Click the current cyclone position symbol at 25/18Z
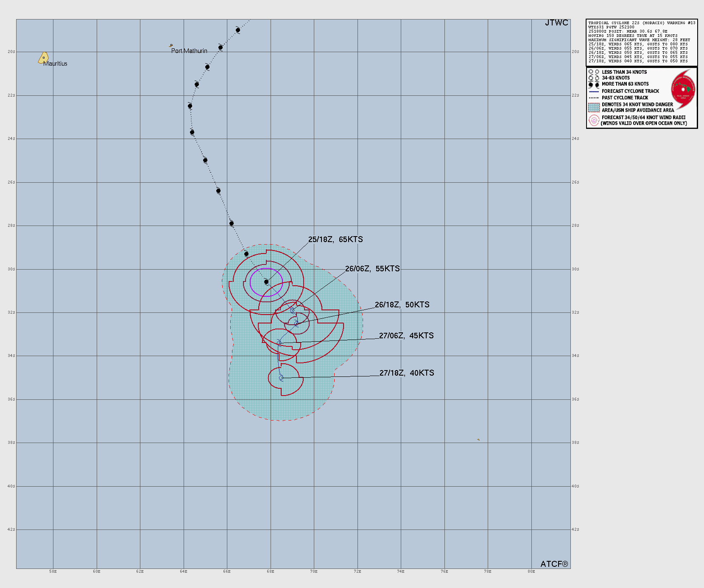Image resolution: width=704 pixels, height=588 pixels. click(x=266, y=282)
